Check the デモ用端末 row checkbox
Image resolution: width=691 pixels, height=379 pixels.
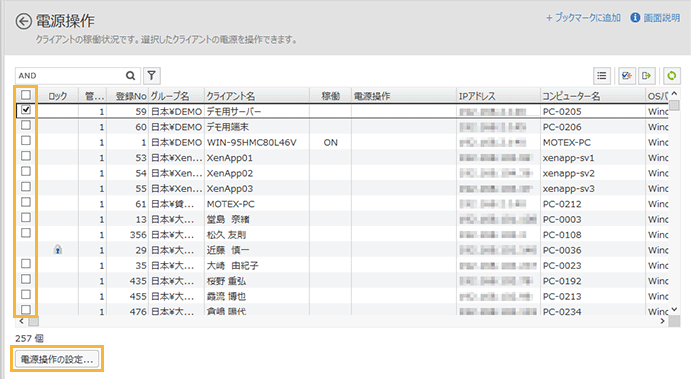click(26, 125)
